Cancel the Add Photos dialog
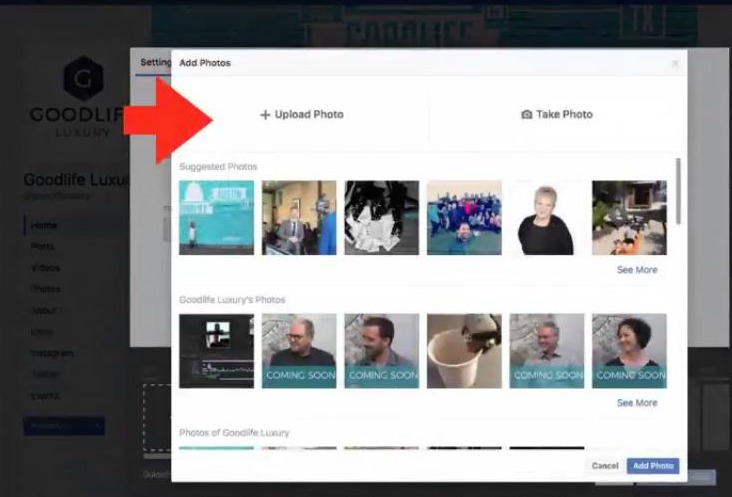Screen dimensions: 732x497 (x=605, y=466)
